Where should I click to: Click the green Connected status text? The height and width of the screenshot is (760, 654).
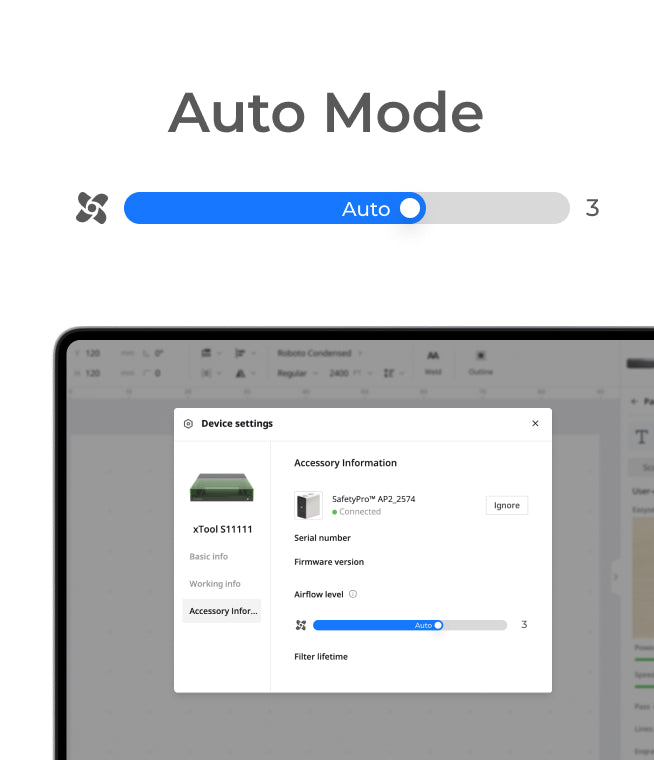pos(360,511)
